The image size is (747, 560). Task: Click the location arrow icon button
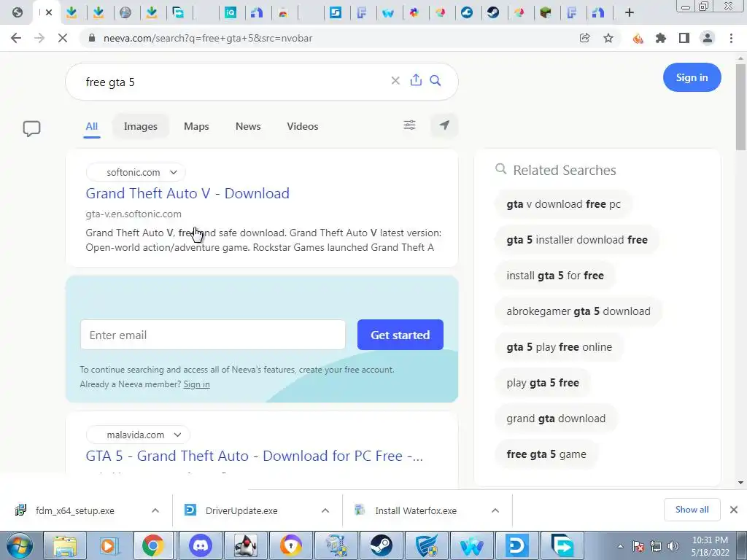444,125
